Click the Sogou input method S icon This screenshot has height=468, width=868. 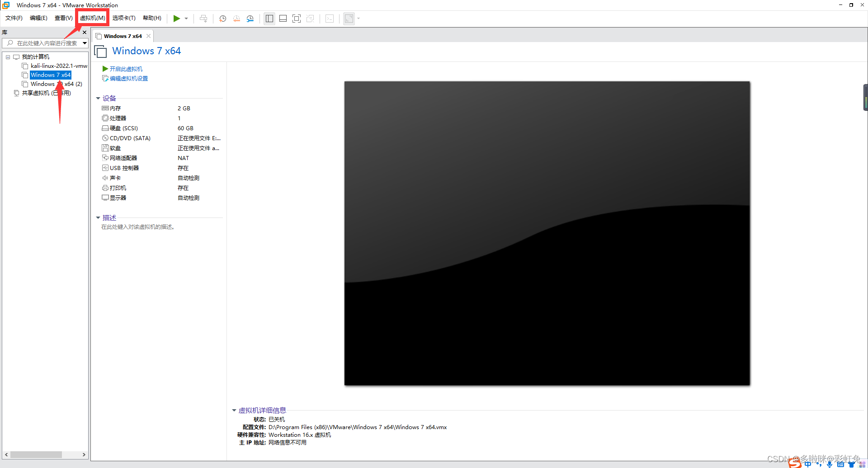tap(794, 463)
